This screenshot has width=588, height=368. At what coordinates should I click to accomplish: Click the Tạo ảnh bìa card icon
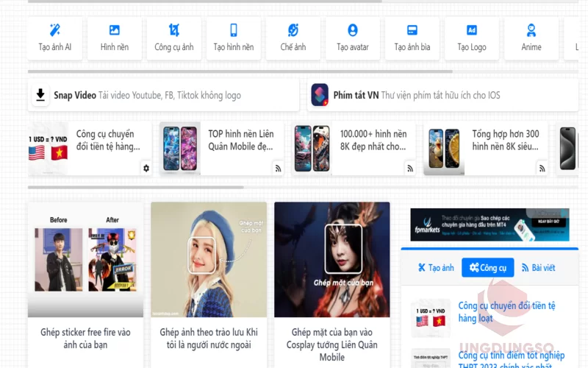point(412,30)
